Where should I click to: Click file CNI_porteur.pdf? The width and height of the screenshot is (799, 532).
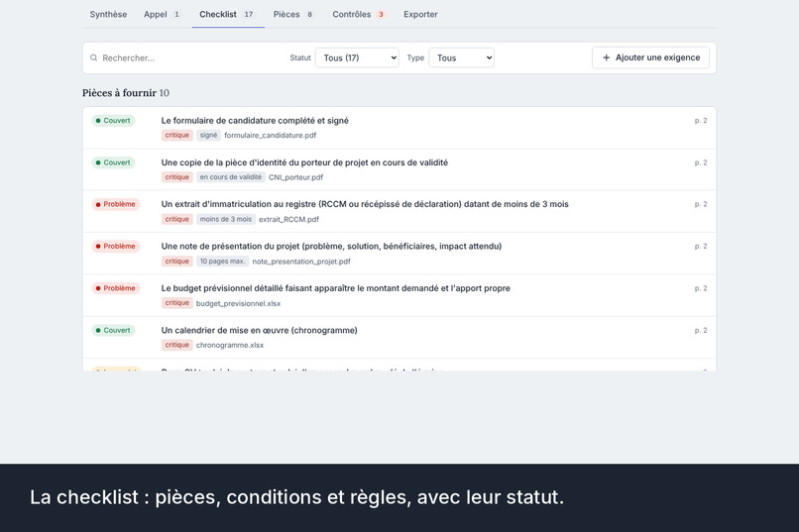coord(295,177)
